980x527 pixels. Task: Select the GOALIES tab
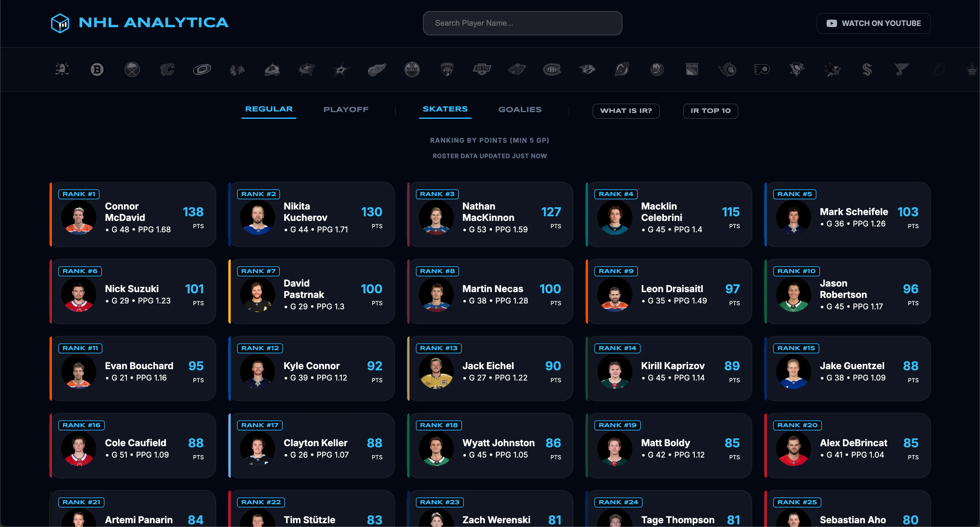click(520, 110)
